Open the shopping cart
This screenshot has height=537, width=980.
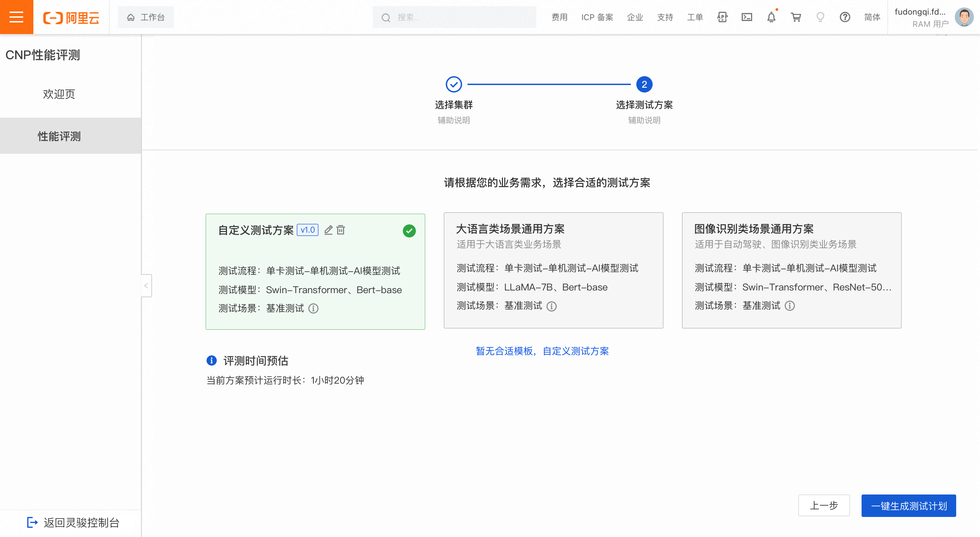click(796, 17)
